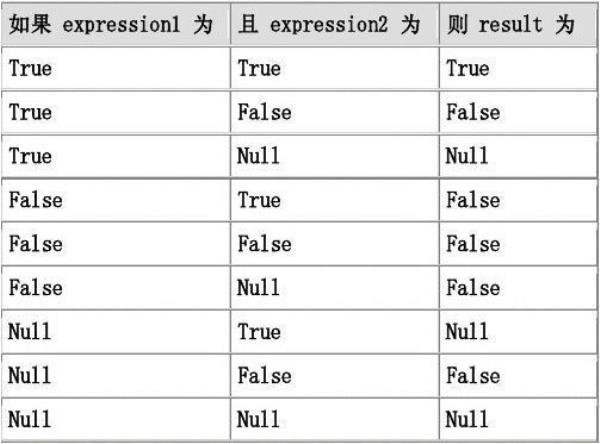Image resolution: width=600 pixels, height=444 pixels.
Task: Click the '如果 expression1 为' header cell
Action: pos(116,24)
